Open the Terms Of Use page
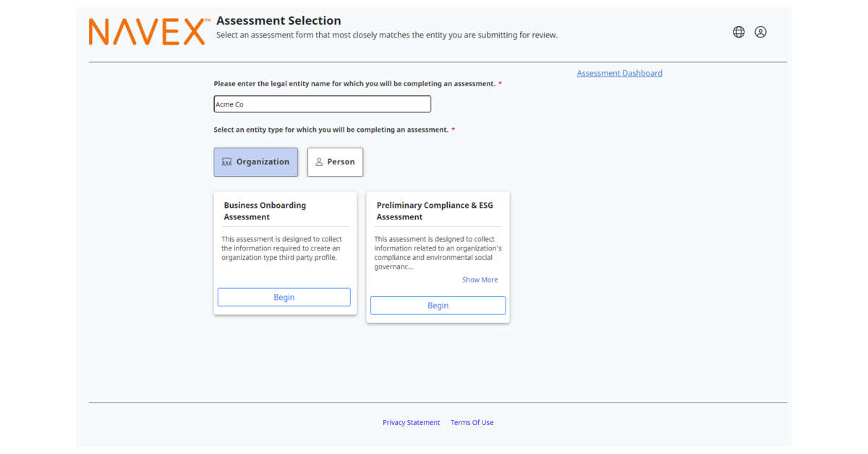 tap(472, 422)
